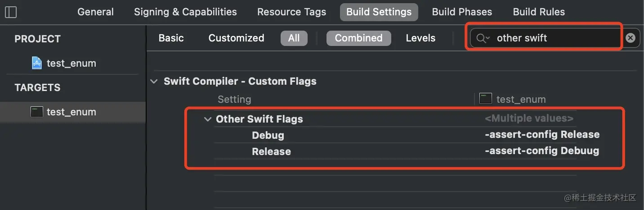The width and height of the screenshot is (644, 210).
Task: Select the Debug -assert-config Release value
Action: point(542,134)
